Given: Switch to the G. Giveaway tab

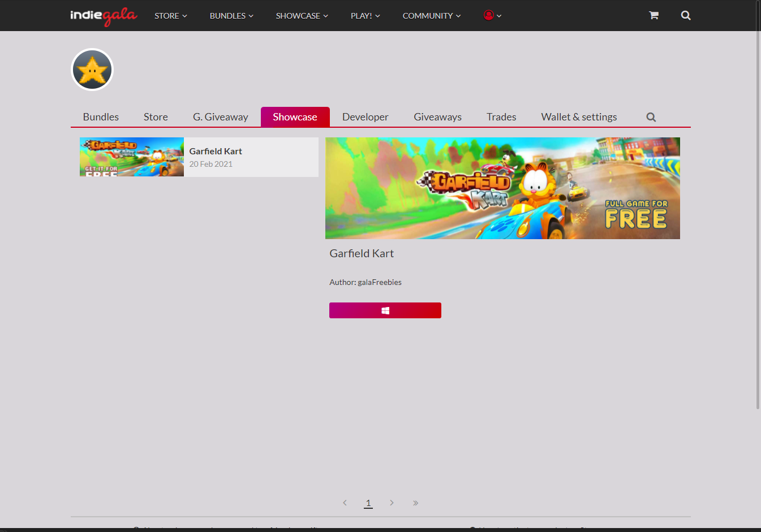Looking at the screenshot, I should click(x=221, y=117).
